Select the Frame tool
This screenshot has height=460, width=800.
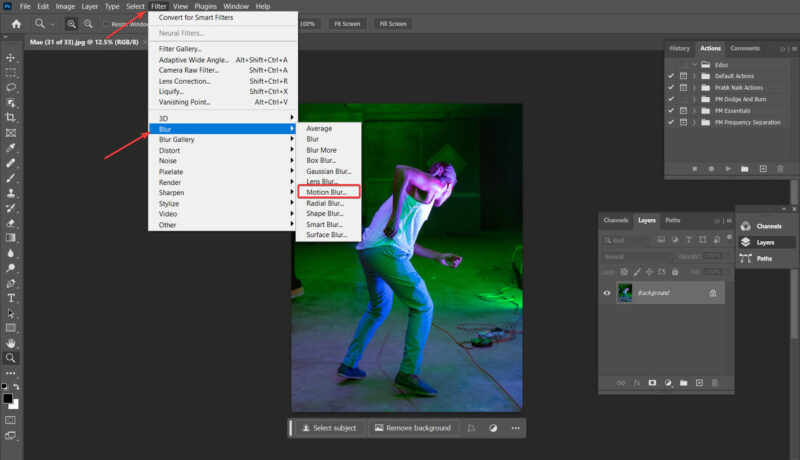pos(10,133)
